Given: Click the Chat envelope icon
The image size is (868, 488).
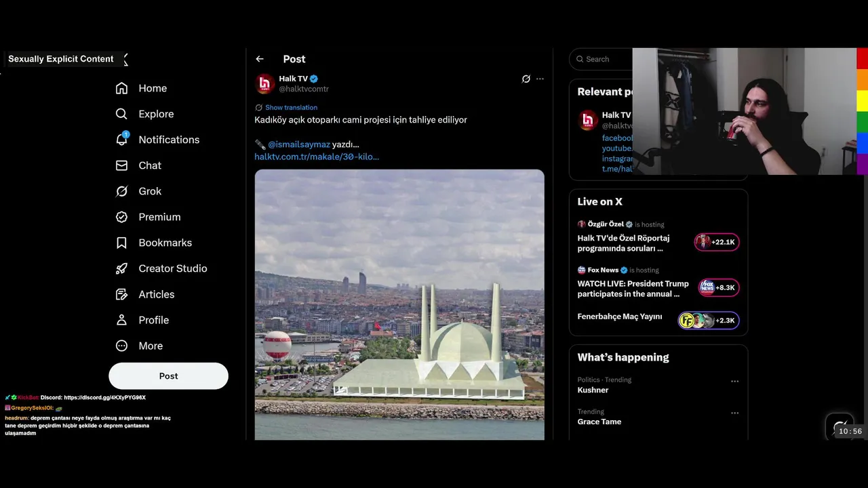Looking at the screenshot, I should click(x=121, y=165).
